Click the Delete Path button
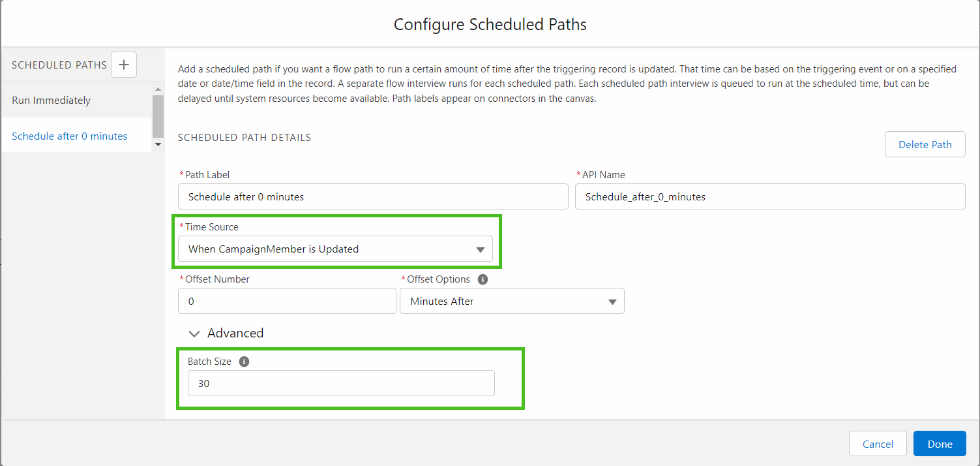The height and width of the screenshot is (466, 980). (925, 144)
